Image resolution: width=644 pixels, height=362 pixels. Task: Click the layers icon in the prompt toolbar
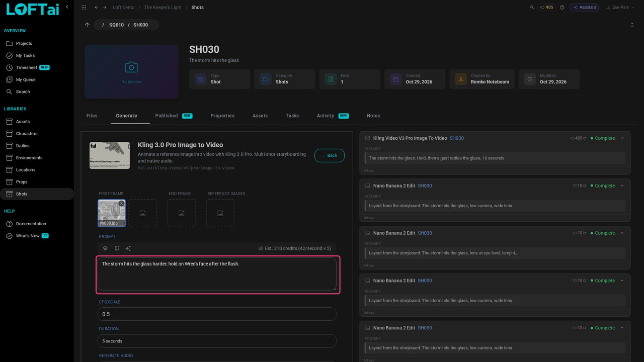105,248
